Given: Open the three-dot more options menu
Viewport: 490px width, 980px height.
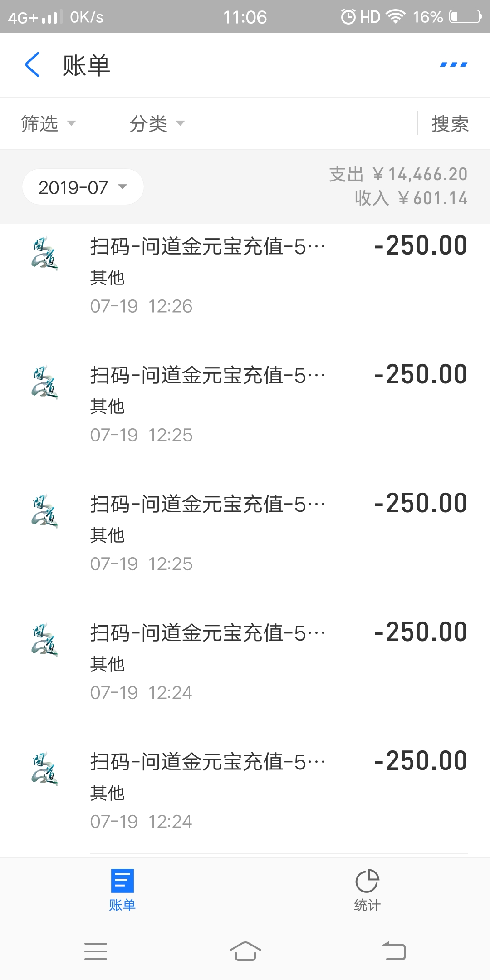Looking at the screenshot, I should pos(453,65).
